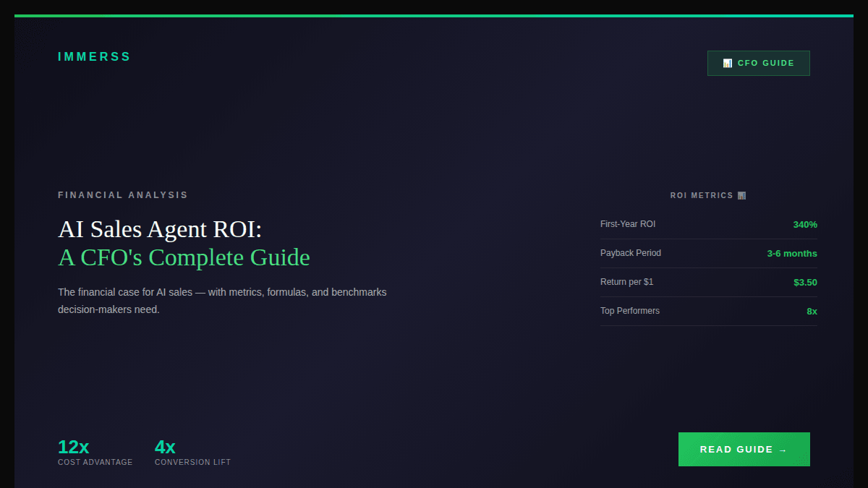Screen dimensions: 868x488
Task: Select the $3.50 Return per $1 figure
Action: tap(804, 282)
